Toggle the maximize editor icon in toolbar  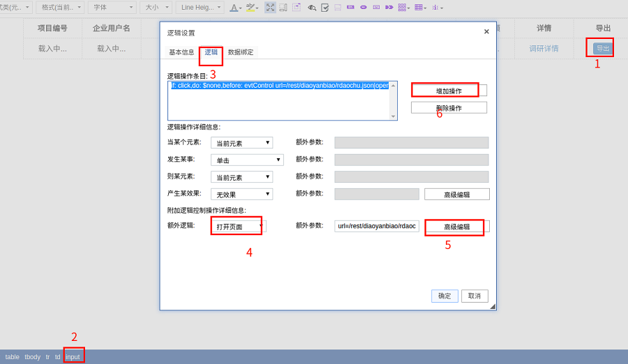[x=270, y=8]
